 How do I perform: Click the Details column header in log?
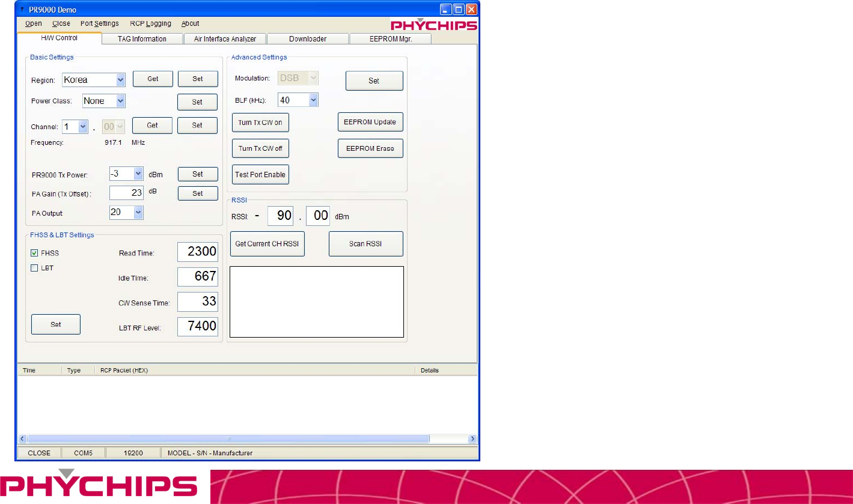click(x=446, y=370)
